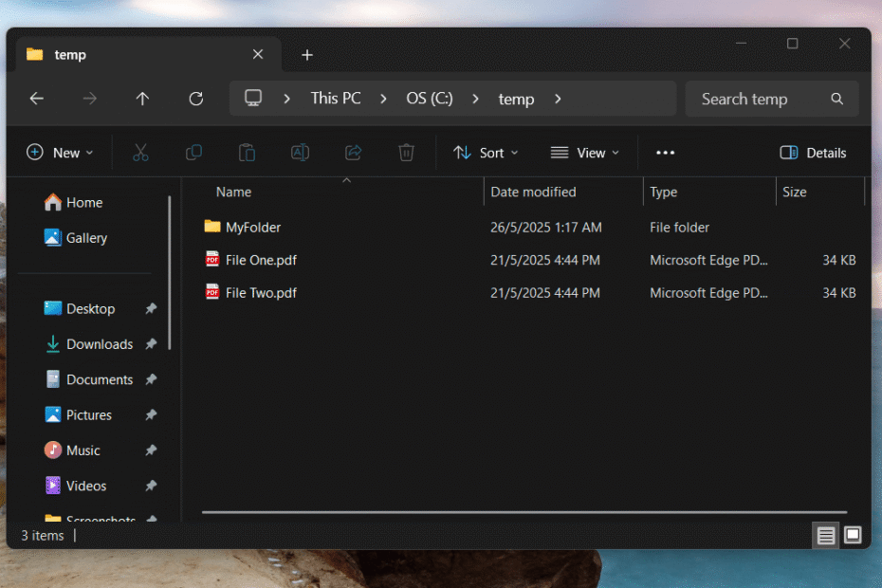882x588 pixels.
Task: Open Gallery in navigation pane
Action: pos(75,237)
